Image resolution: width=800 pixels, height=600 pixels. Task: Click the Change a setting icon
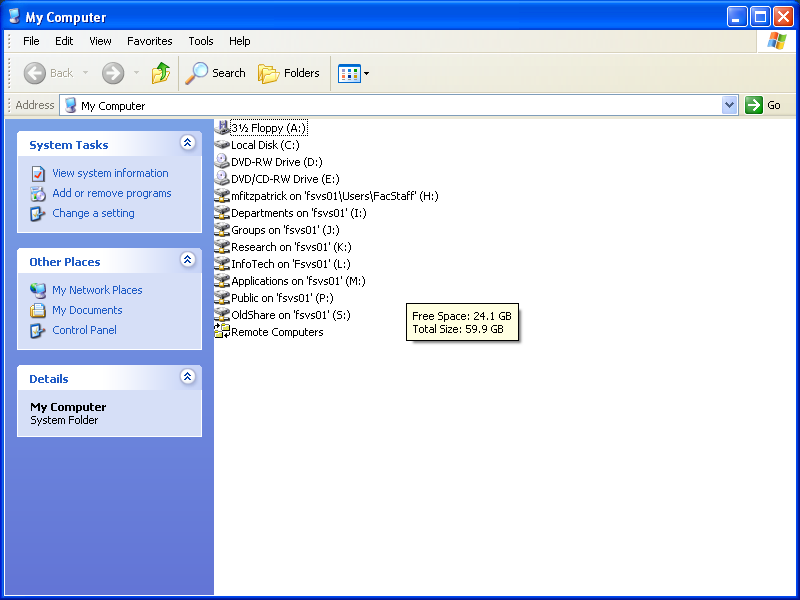(x=38, y=213)
